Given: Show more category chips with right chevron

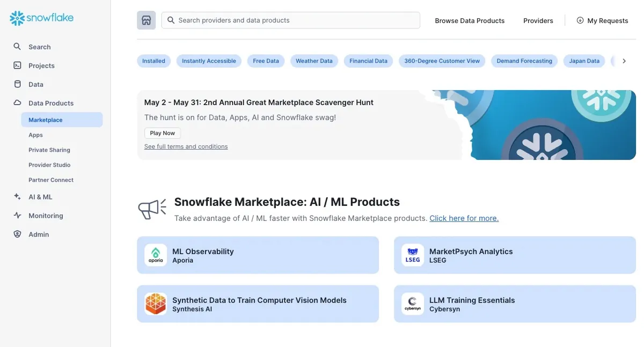Looking at the screenshot, I should pos(624,61).
